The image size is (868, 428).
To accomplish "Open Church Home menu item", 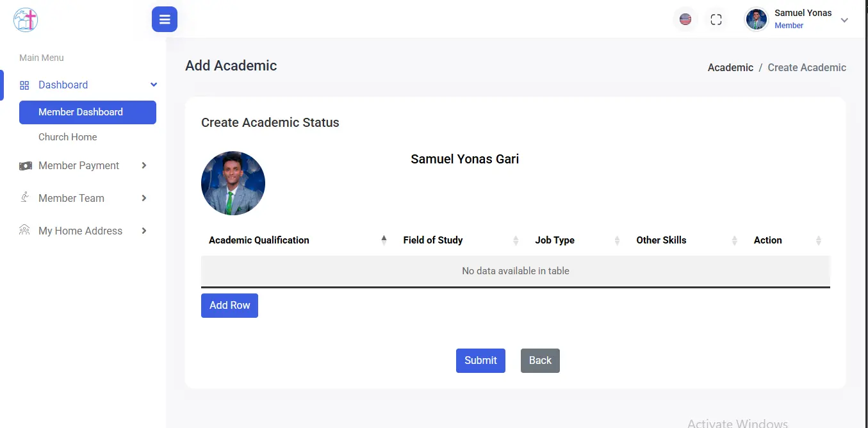I will tap(68, 137).
